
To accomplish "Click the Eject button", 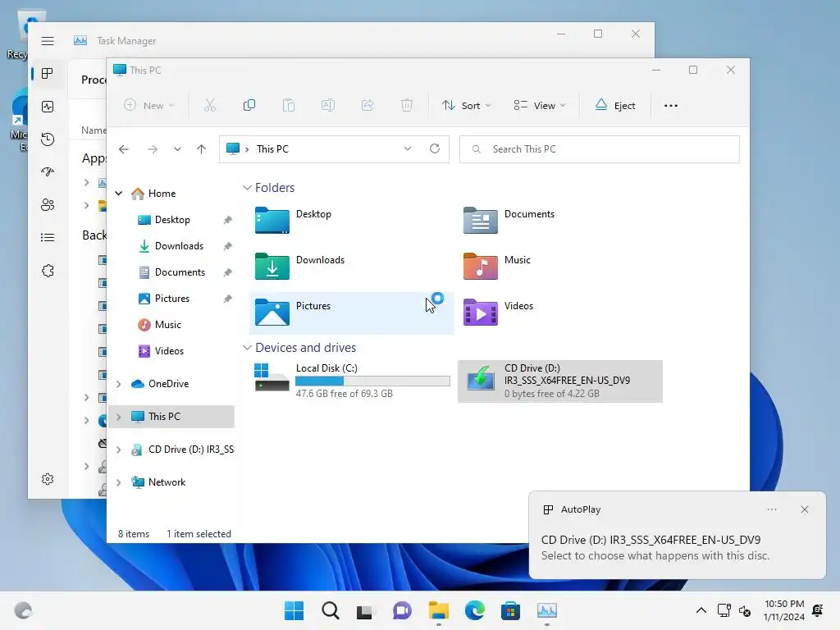I will [x=615, y=106].
